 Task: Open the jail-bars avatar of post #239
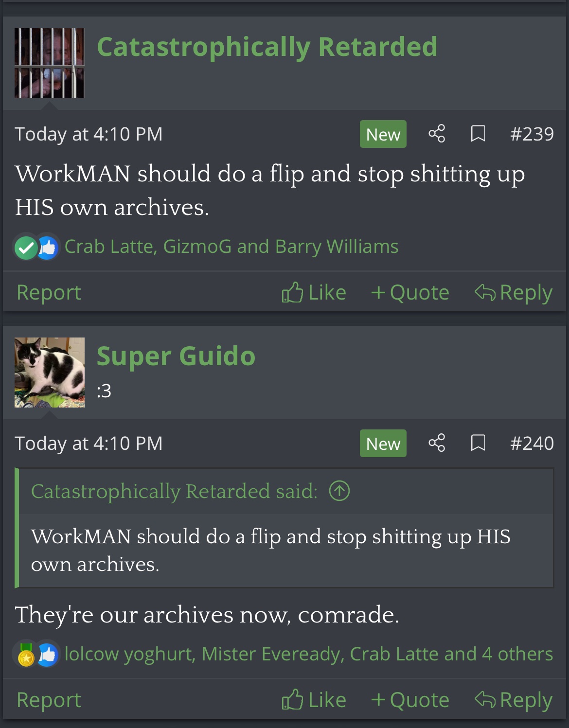[50, 63]
